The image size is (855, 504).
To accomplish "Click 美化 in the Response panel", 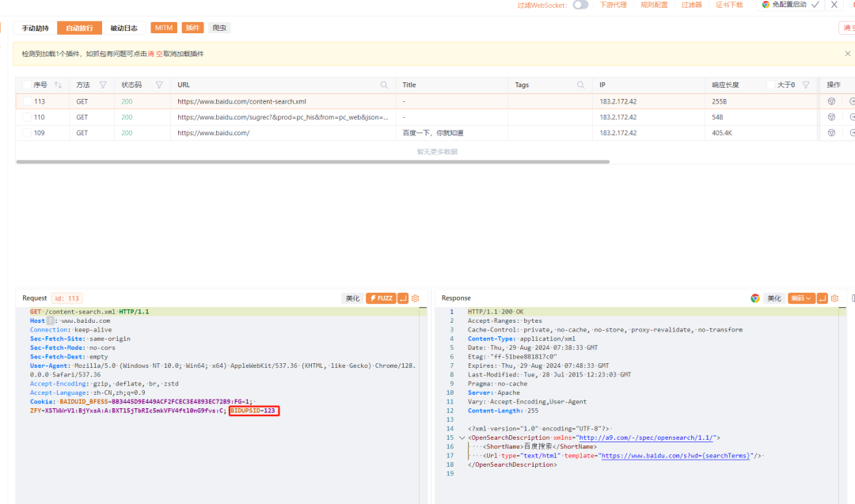I will click(774, 298).
